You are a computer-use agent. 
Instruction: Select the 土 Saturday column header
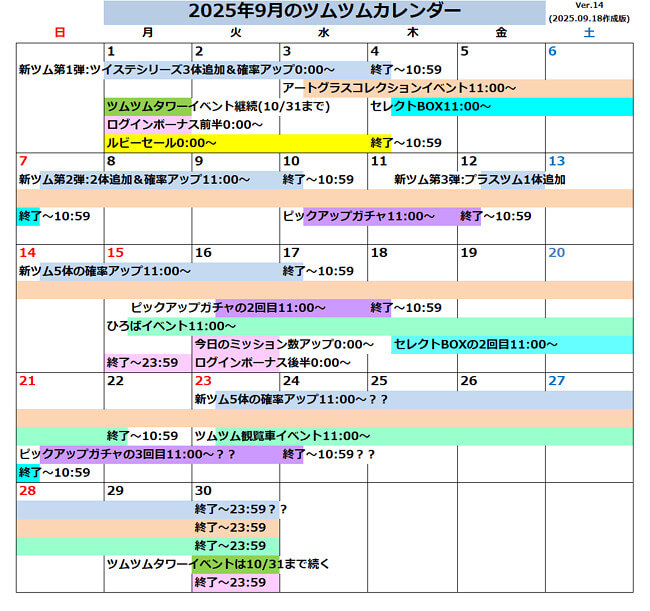pos(589,33)
